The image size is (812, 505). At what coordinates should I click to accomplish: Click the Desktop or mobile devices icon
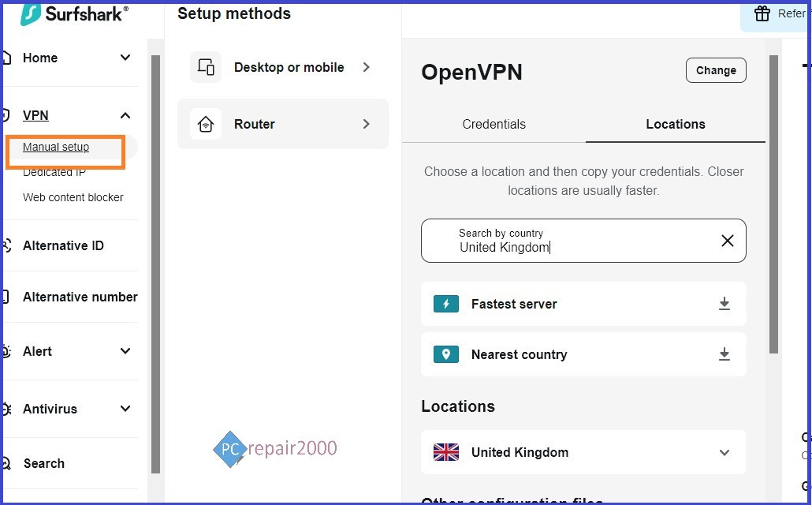(x=206, y=67)
